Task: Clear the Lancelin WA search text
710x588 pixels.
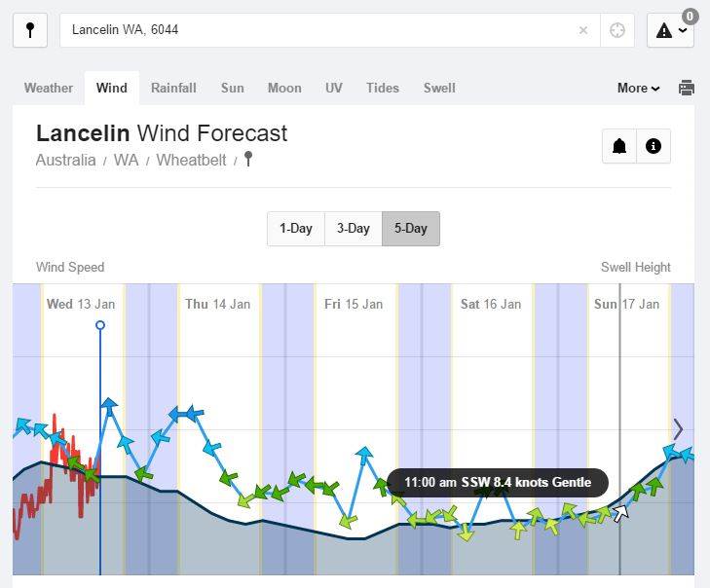Action: [583, 30]
